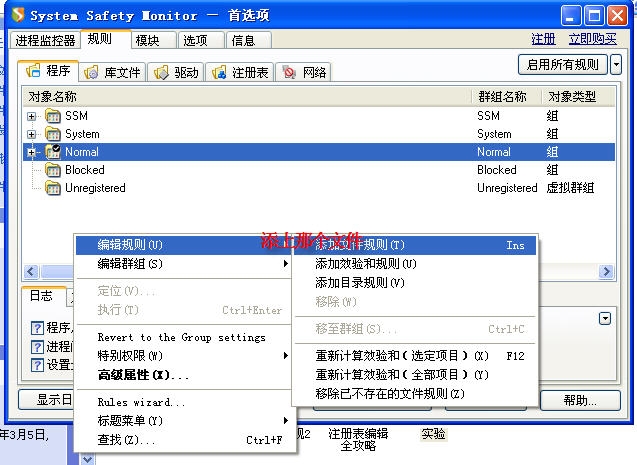Select 移除已不存在的文件规则(Z)

416,394
